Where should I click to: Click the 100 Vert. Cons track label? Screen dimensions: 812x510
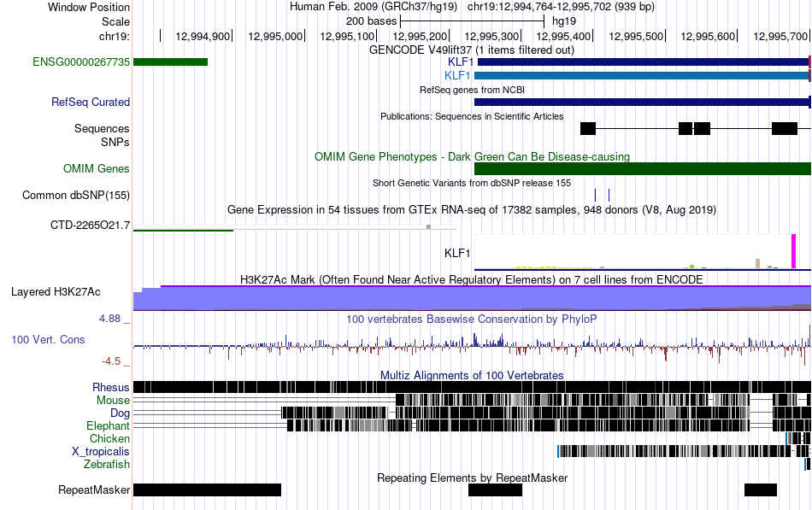[x=48, y=340]
